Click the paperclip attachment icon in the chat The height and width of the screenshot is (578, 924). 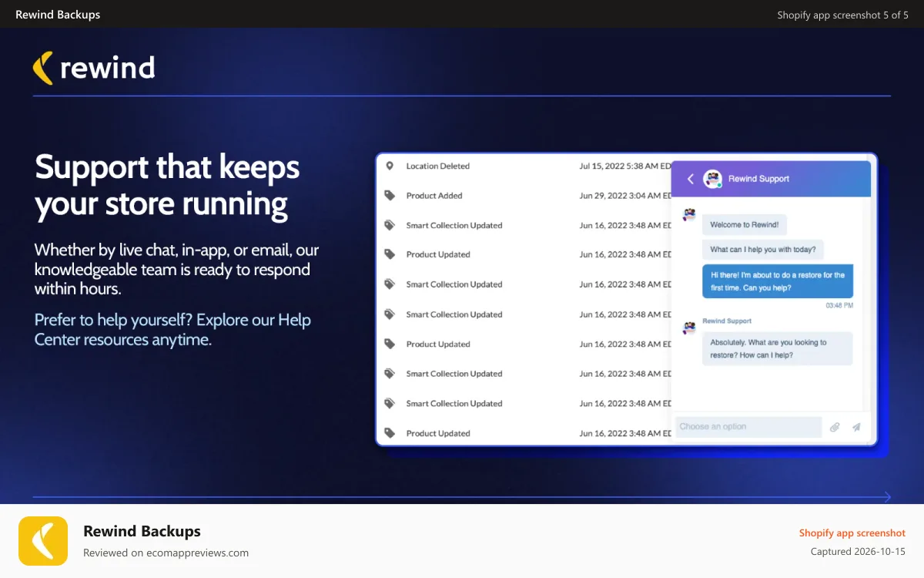point(835,427)
